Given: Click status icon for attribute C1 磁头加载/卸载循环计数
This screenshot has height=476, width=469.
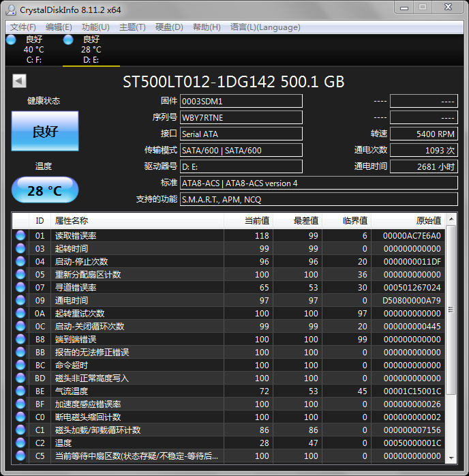Looking at the screenshot, I should point(20,430).
